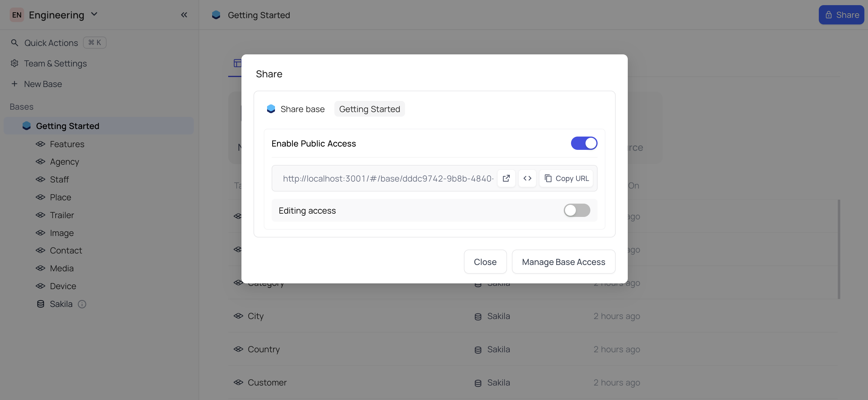
Task: Click the embed code icon
Action: 527,178
